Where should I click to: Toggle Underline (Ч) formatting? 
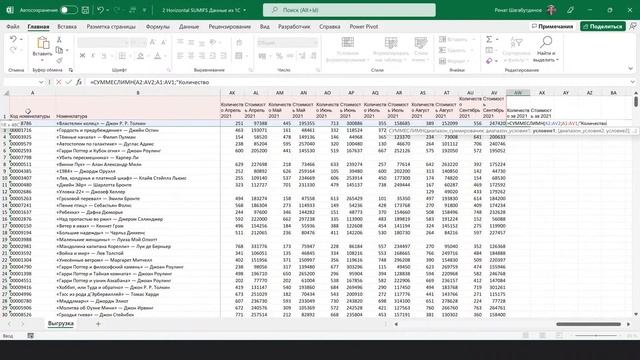104,56
